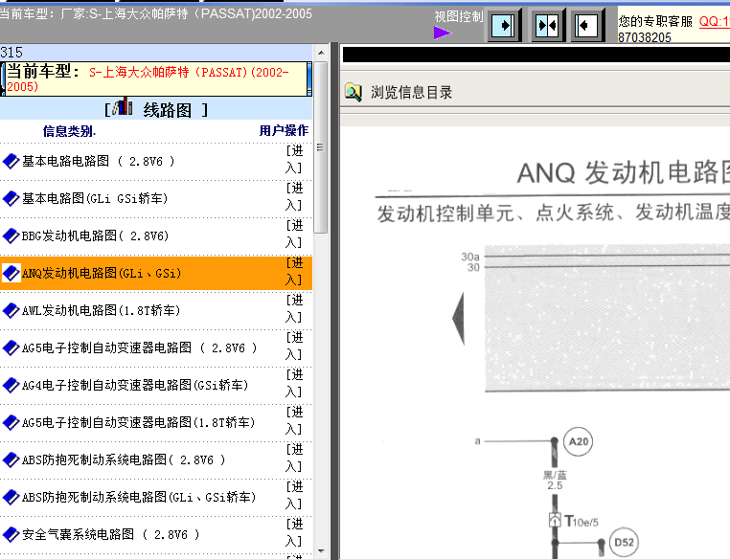Open [进入] for 基本电路图(GLi GSi轿车)
This screenshot has width=730, height=560.
(294, 196)
